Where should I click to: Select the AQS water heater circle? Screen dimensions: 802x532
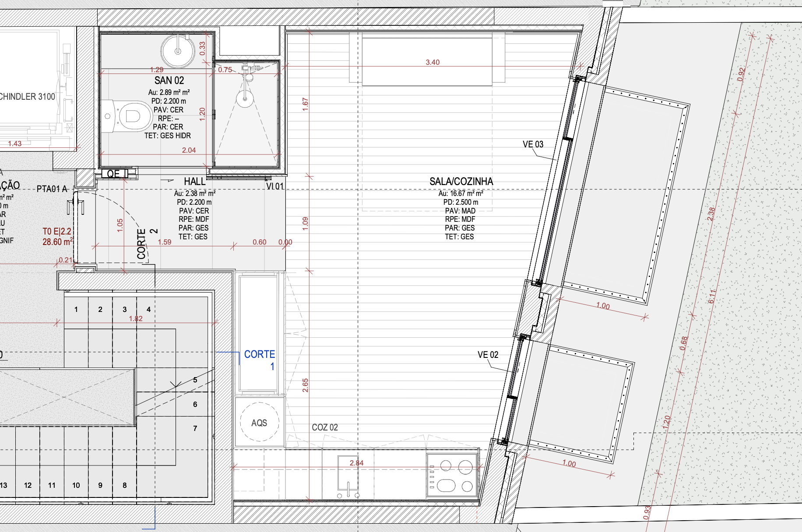tap(259, 423)
